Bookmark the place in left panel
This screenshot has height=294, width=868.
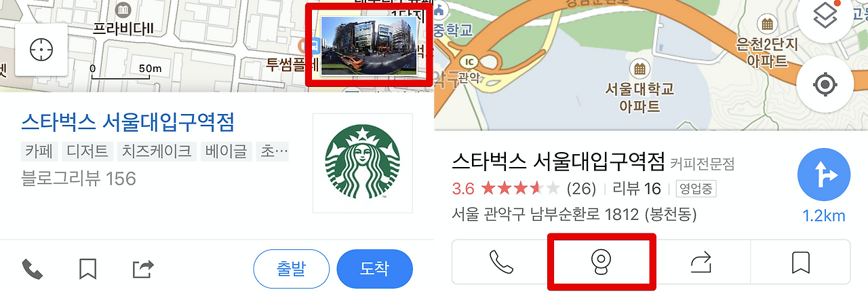point(87,270)
